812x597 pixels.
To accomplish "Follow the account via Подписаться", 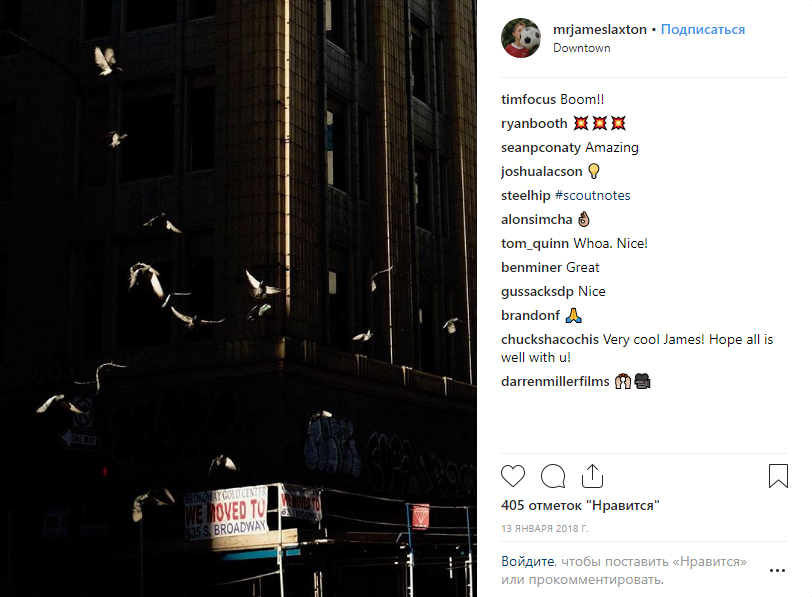I will point(703,30).
